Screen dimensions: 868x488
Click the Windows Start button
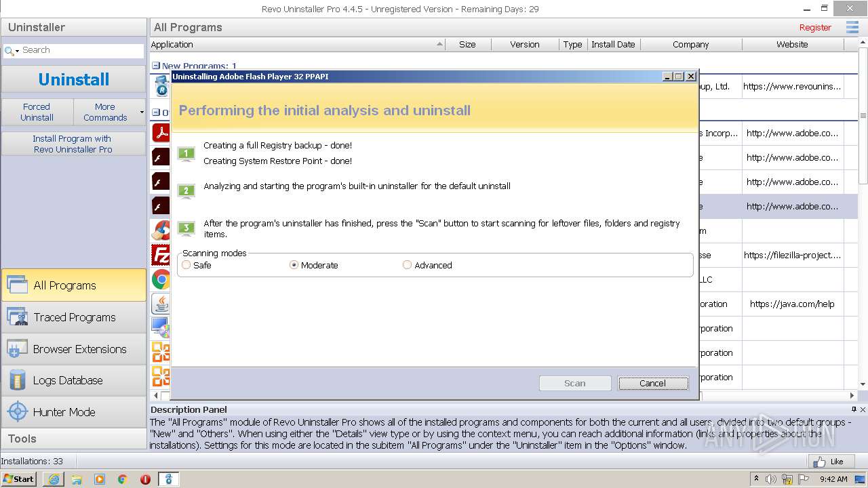19,479
